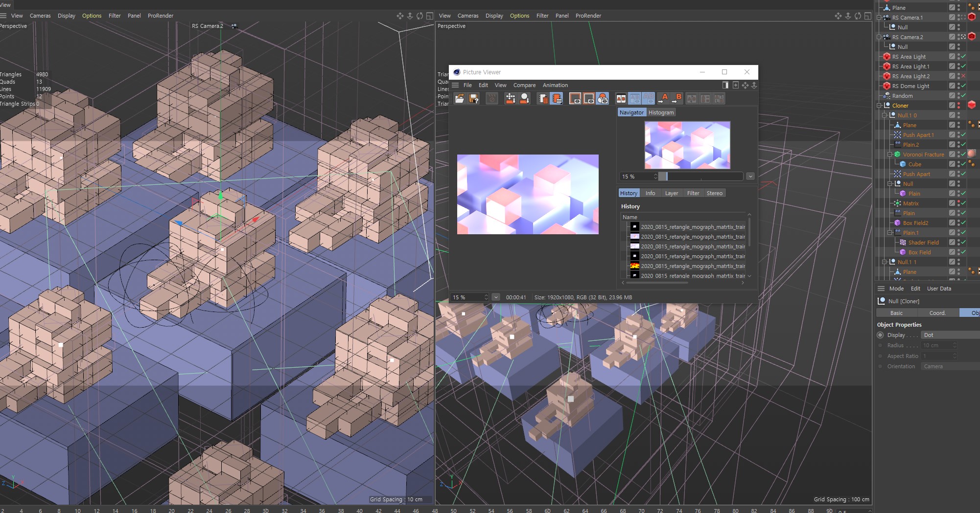Collapse the Voronoi Fracture tree node

[x=890, y=155]
